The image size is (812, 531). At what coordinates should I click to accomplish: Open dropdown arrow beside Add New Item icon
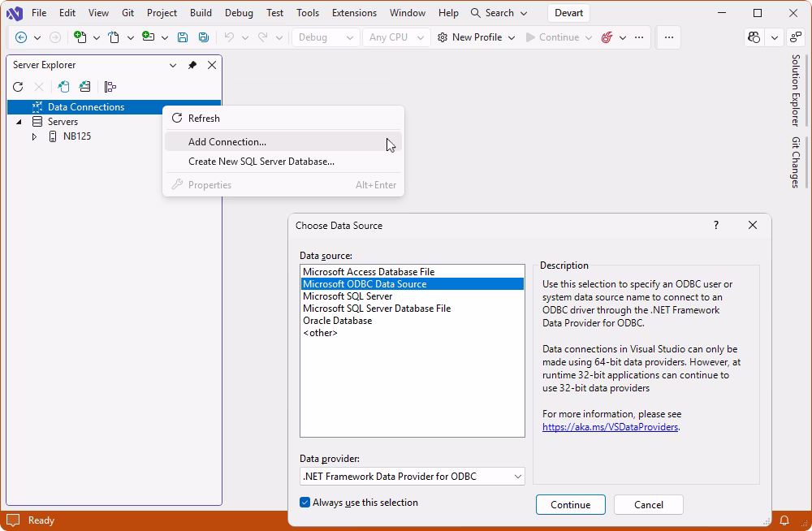click(x=165, y=37)
